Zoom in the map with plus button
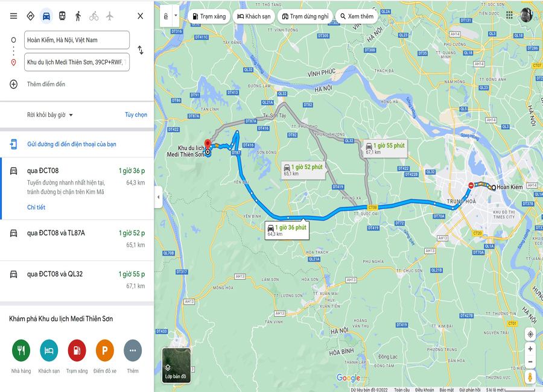The image size is (543, 392). 530,349
